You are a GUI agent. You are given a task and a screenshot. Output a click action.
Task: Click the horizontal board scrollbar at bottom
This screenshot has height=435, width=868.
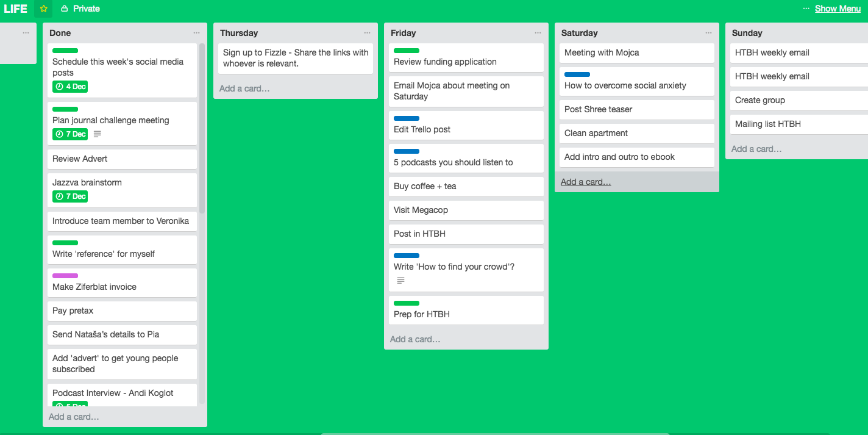coord(494,433)
